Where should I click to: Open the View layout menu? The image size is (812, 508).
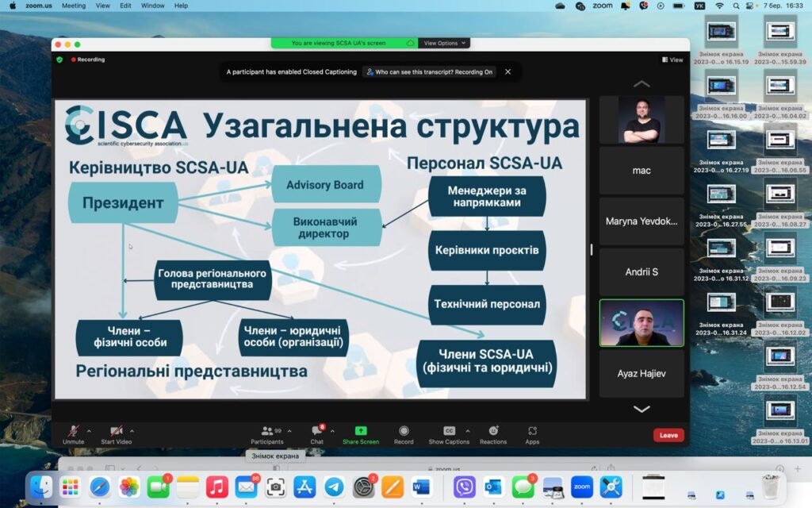point(672,60)
